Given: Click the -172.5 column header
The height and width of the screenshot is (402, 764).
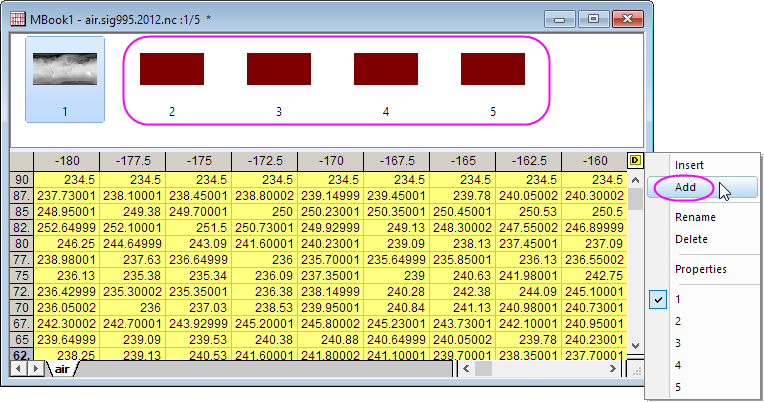Looking at the screenshot, I should pos(264,160).
